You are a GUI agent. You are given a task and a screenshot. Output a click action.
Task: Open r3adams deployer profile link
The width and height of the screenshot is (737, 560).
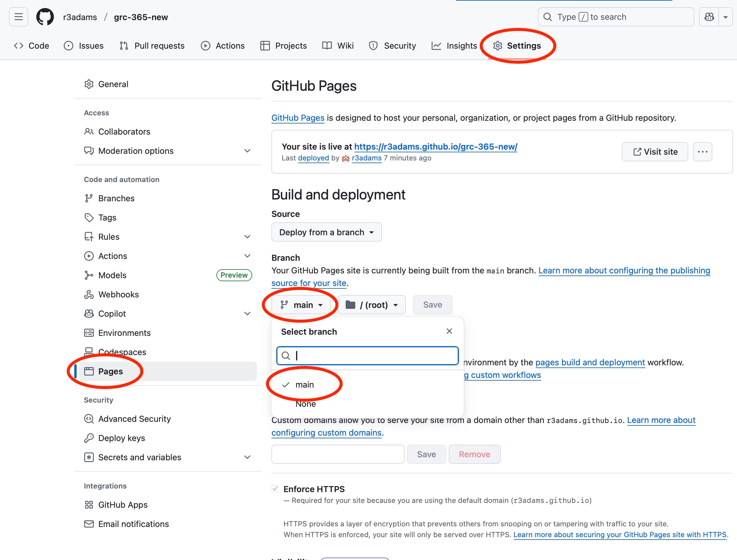click(366, 158)
